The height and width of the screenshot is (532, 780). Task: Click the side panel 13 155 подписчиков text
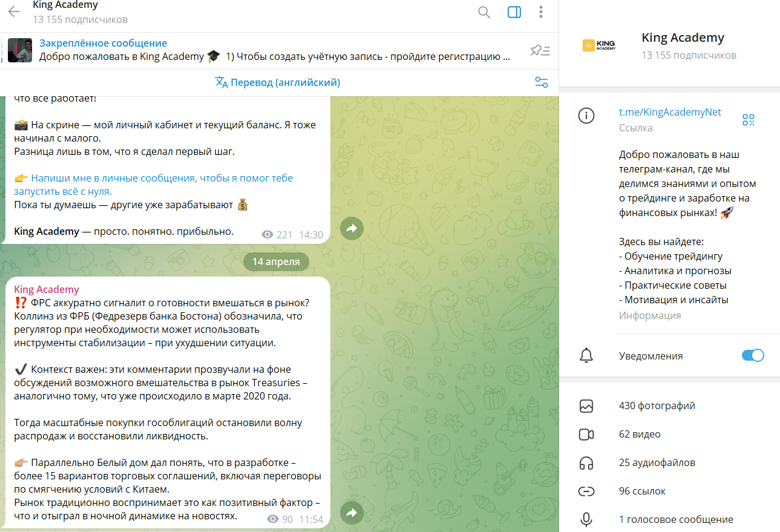689,55
